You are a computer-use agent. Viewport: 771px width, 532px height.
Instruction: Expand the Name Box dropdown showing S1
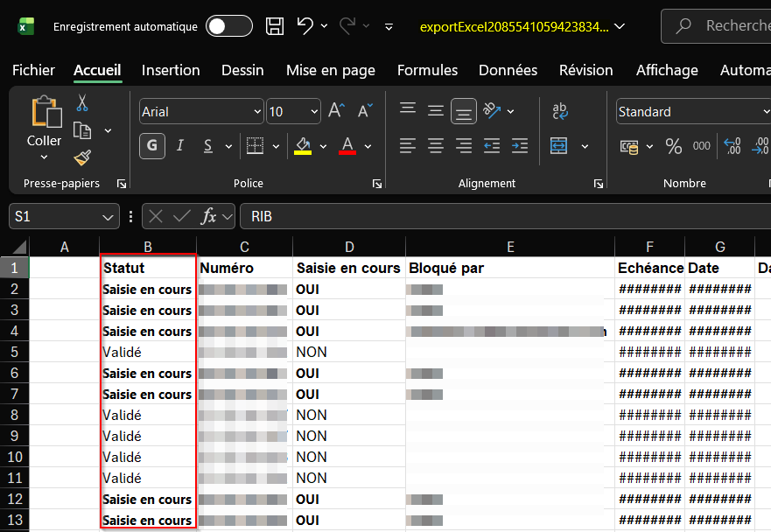click(109, 216)
